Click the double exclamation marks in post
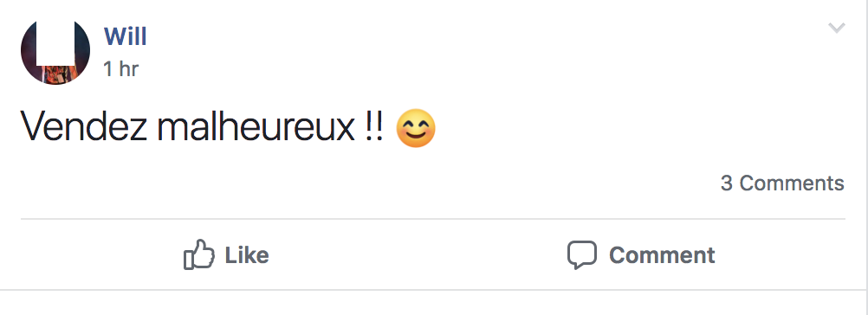868x315 pixels. coord(374,128)
